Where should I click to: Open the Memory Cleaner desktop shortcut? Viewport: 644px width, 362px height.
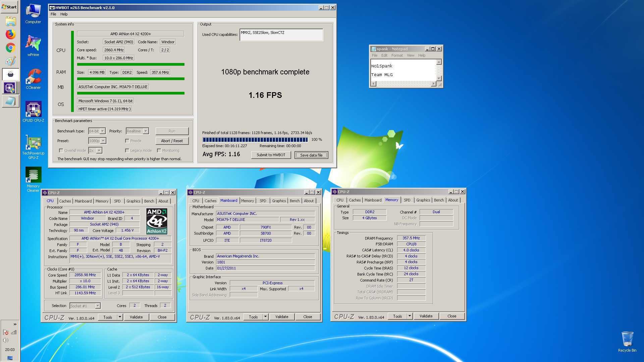coord(33,180)
